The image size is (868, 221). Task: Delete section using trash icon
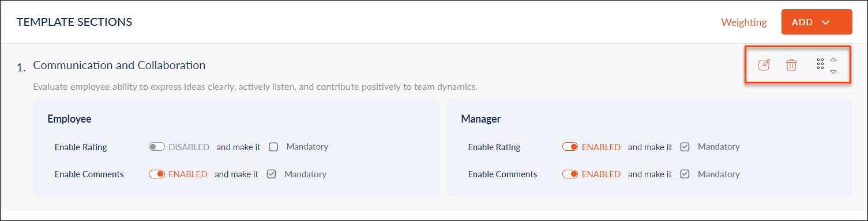[791, 65]
